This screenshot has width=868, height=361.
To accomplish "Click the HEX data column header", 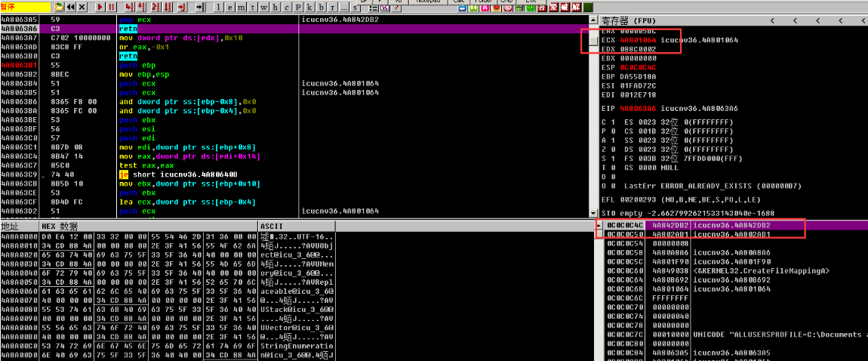I will [60, 226].
